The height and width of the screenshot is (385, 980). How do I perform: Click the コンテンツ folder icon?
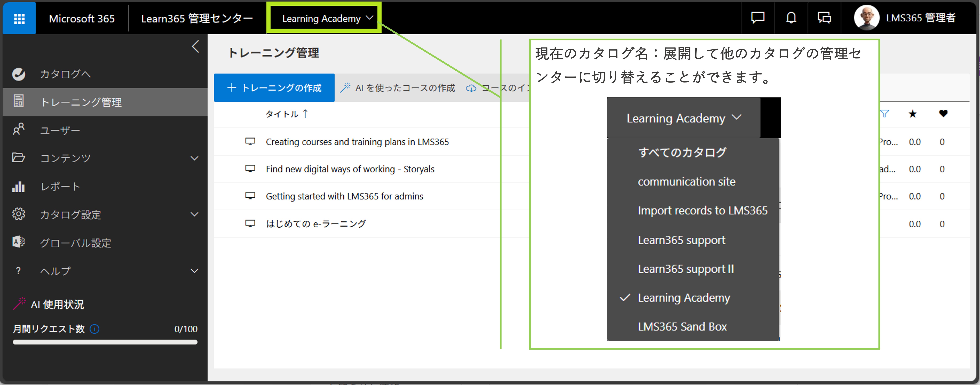[19, 157]
